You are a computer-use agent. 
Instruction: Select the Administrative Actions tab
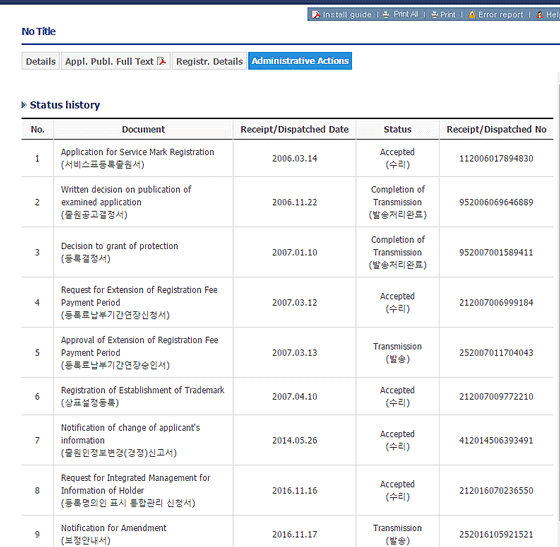coord(300,61)
